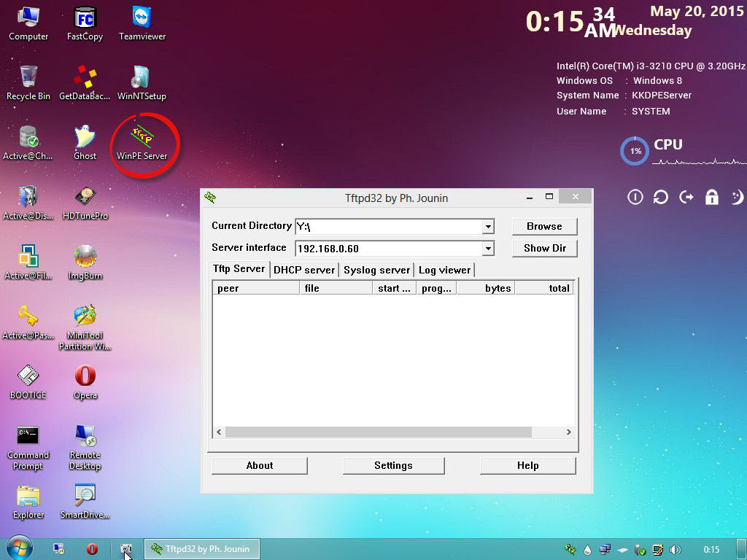The width and height of the screenshot is (747, 560).
Task: Select the Active@ Disk icon
Action: pyautogui.click(x=28, y=203)
